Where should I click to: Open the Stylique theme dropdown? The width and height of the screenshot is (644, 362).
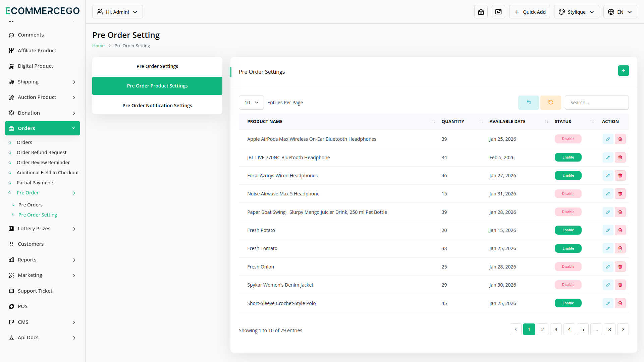pos(576,12)
